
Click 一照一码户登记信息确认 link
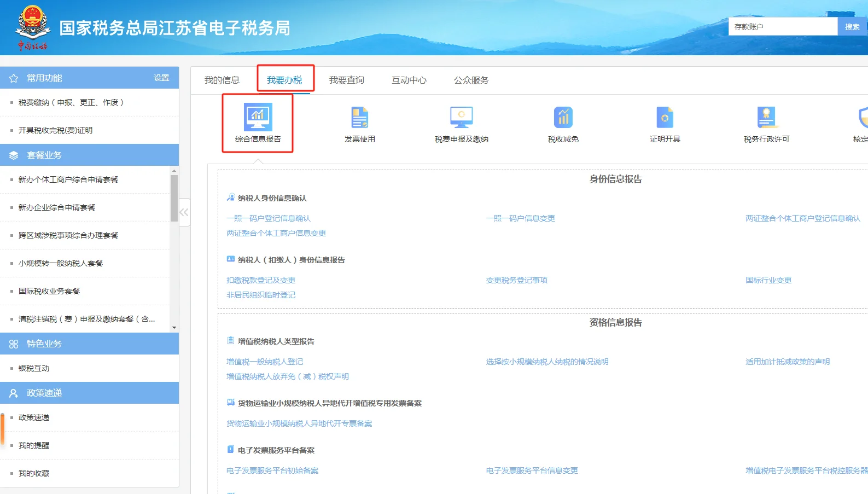tap(269, 218)
